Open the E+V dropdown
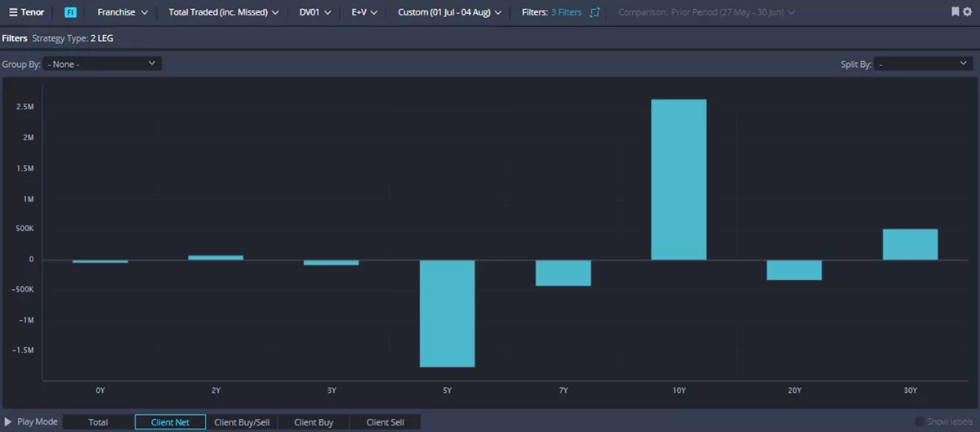The width and height of the screenshot is (980, 432). [364, 12]
